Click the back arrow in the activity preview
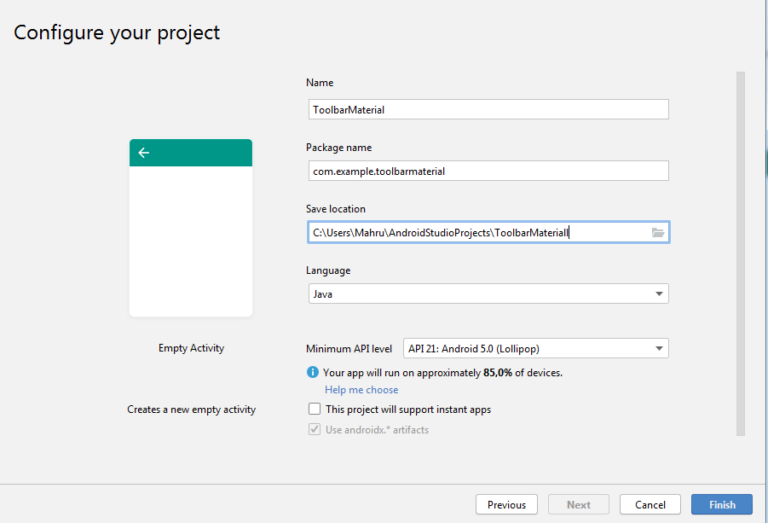The image size is (768, 523). 144,153
